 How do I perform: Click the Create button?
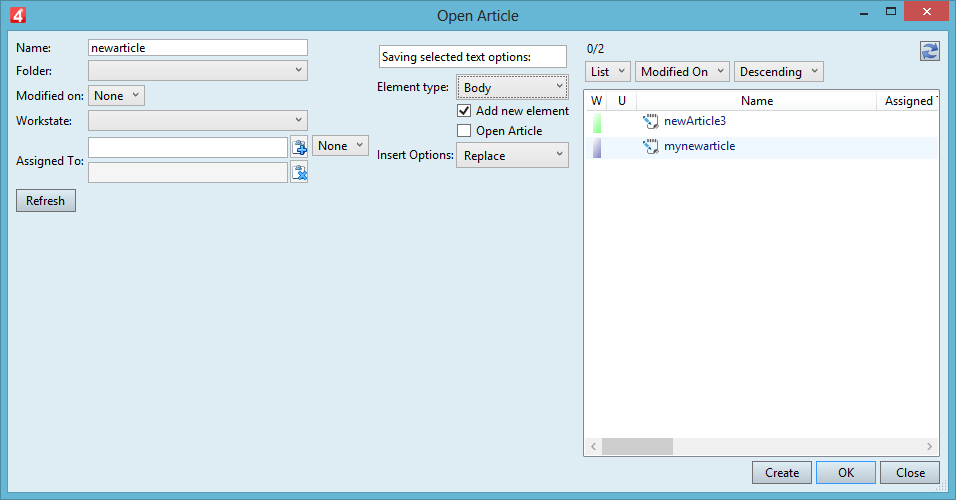point(782,473)
